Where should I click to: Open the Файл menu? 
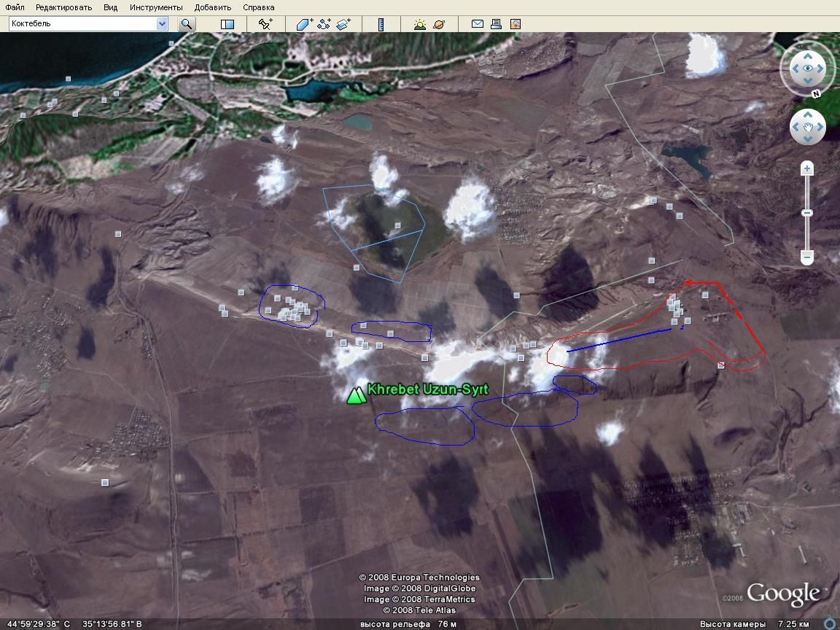(x=15, y=7)
